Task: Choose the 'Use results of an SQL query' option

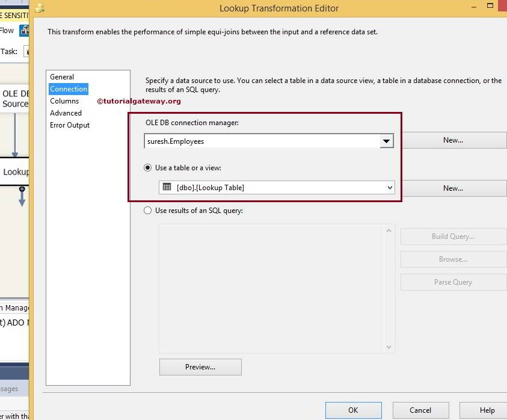Action: click(x=147, y=210)
